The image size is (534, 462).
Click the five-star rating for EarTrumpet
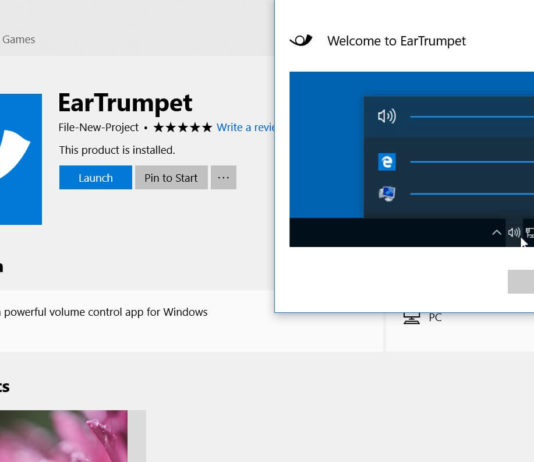pos(183,127)
